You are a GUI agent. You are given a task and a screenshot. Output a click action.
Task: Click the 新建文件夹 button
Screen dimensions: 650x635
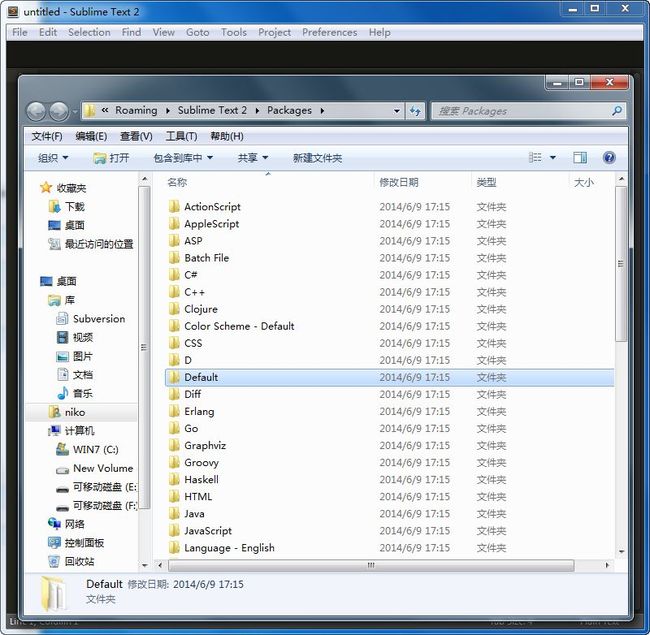[318, 158]
